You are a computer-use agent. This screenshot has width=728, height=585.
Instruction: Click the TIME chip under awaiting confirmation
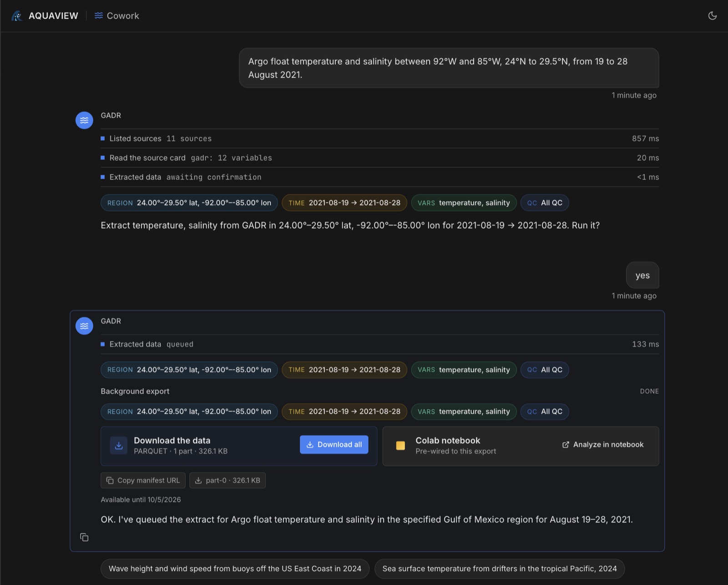tap(344, 203)
